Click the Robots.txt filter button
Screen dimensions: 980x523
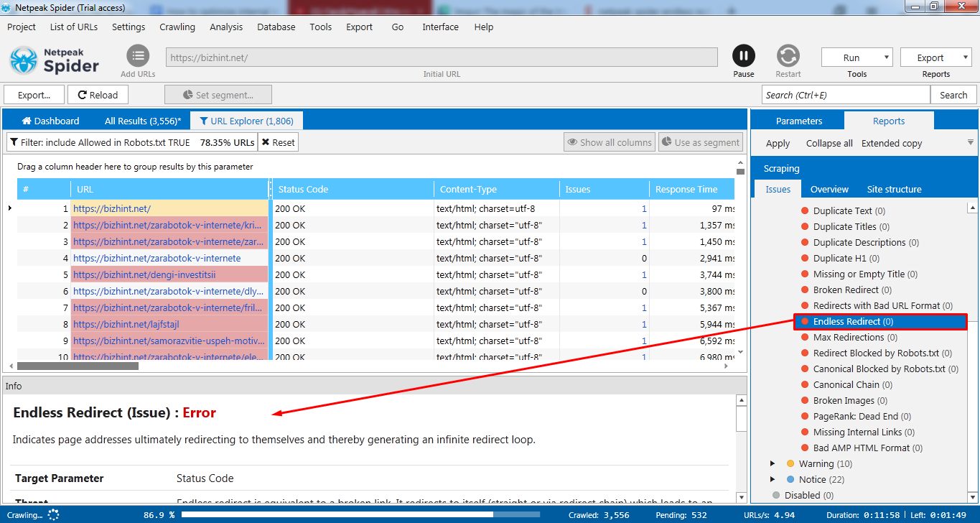click(x=132, y=142)
